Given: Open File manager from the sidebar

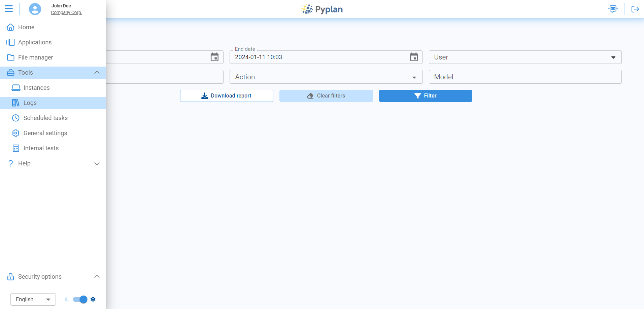Looking at the screenshot, I should click(53, 57).
